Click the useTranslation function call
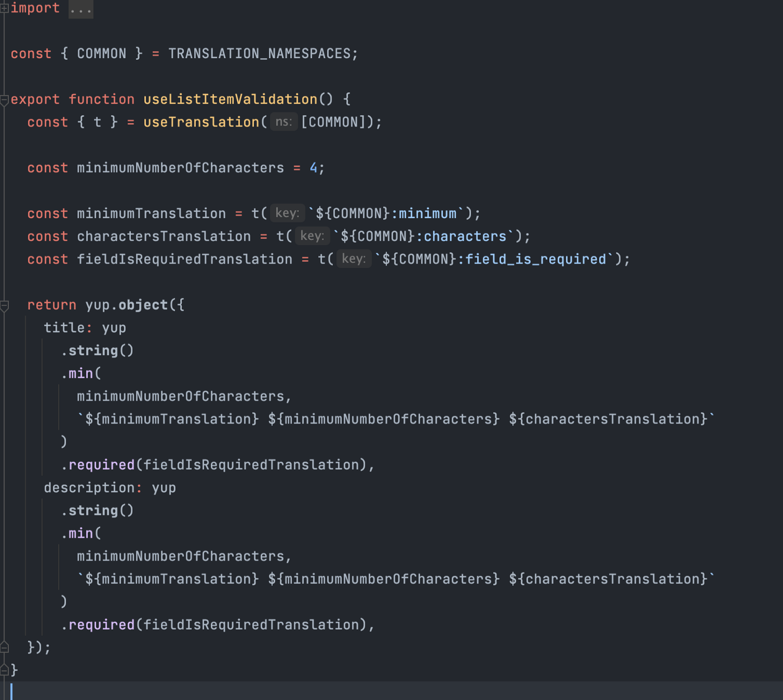This screenshot has height=700, width=783. [x=200, y=121]
